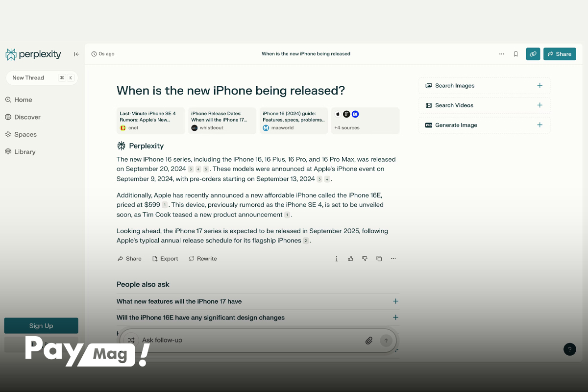
Task: Click the focus mode icon in follow-up box
Action: pos(131,340)
